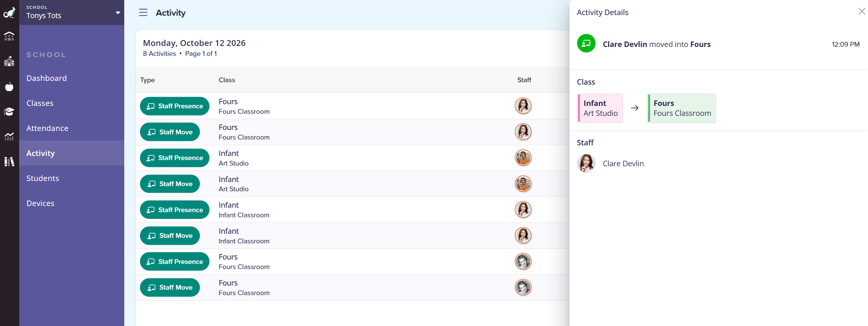Open the chart reports icon in left rail
The height and width of the screenshot is (326, 868).
point(9,136)
